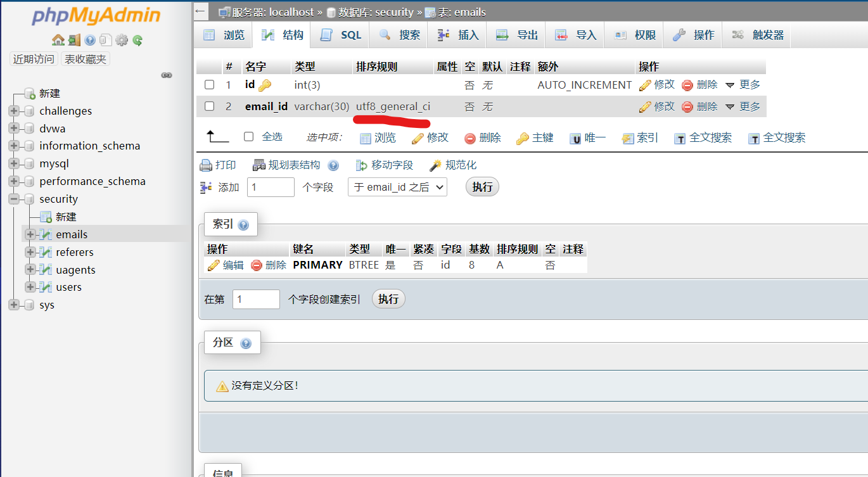Expand the dvwa database in the tree
Viewport: 868px width, 477px height.
[x=15, y=128]
